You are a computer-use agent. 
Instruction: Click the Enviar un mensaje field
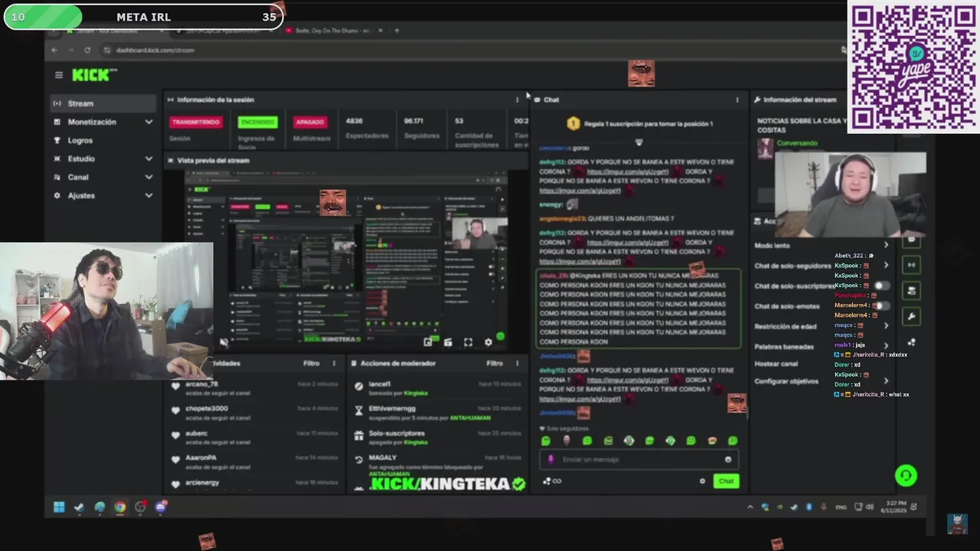(x=639, y=459)
